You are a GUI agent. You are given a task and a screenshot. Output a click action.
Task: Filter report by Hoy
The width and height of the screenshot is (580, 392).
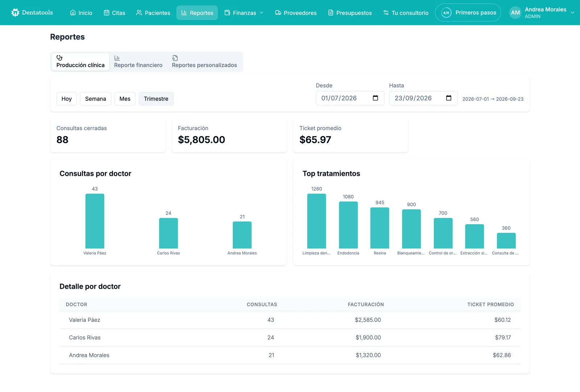tap(67, 99)
